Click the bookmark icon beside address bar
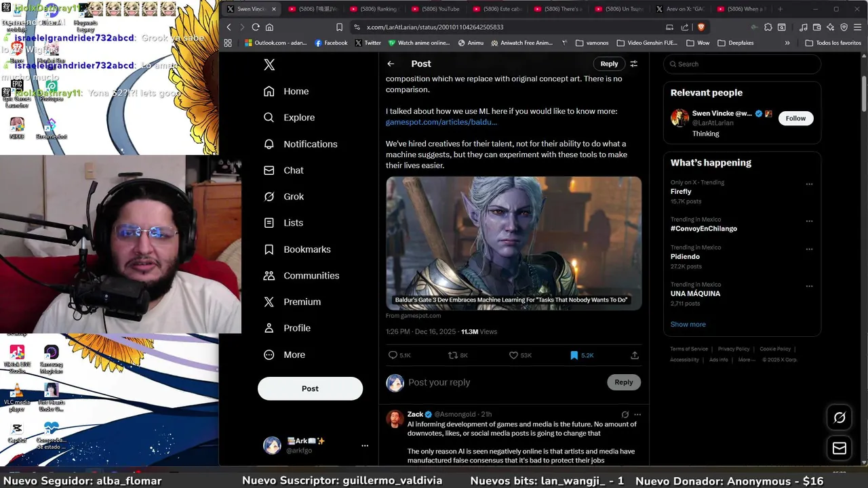 [x=339, y=27]
